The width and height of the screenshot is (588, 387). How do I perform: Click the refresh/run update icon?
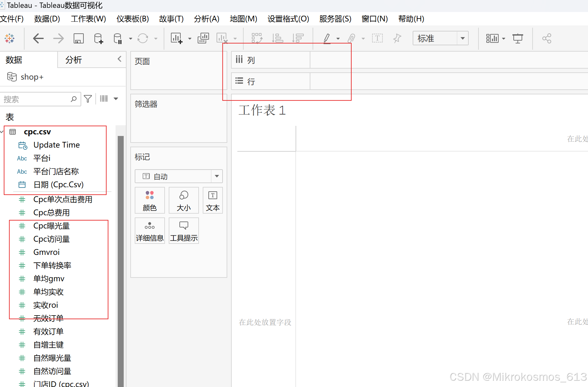point(143,38)
